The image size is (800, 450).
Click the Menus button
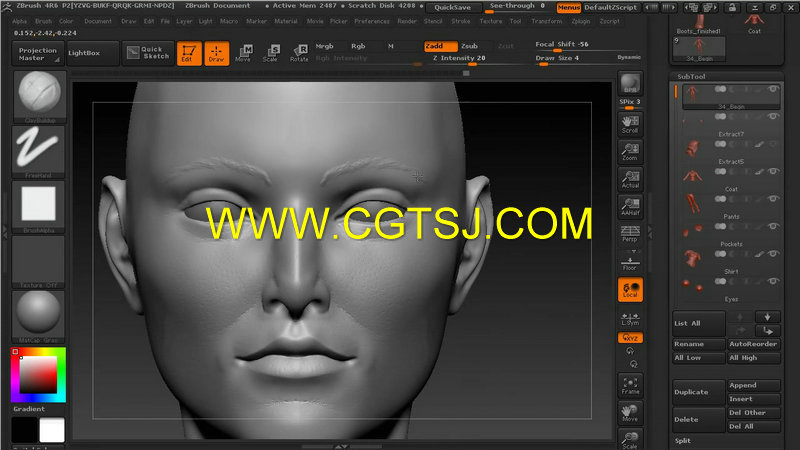coord(569,8)
